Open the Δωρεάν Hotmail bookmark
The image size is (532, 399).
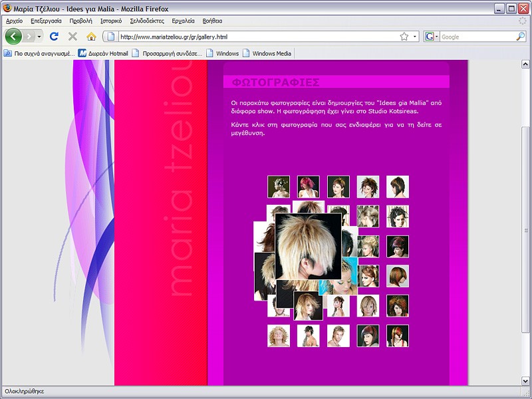point(103,54)
